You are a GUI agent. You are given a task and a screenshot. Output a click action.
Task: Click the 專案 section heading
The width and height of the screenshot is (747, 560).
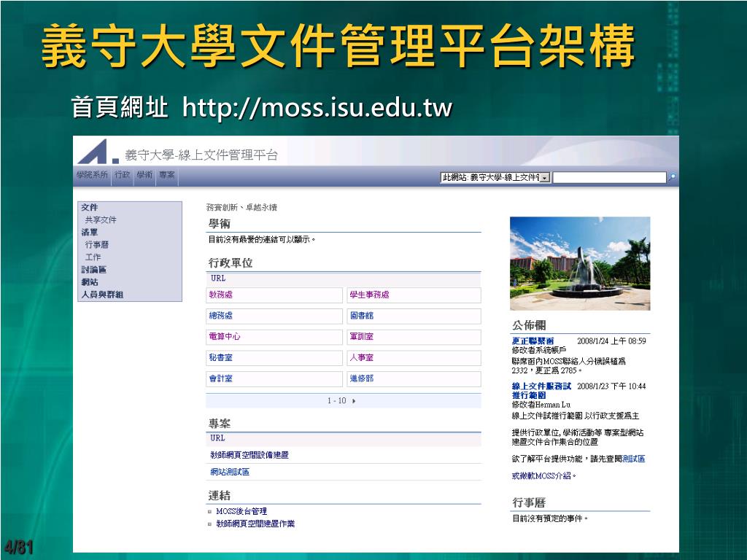tap(219, 424)
